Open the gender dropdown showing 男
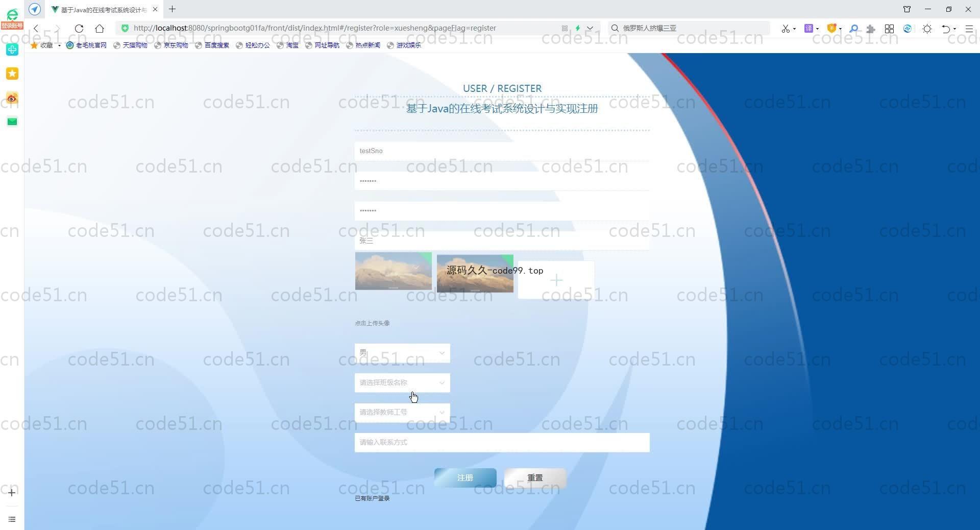 tap(402, 353)
